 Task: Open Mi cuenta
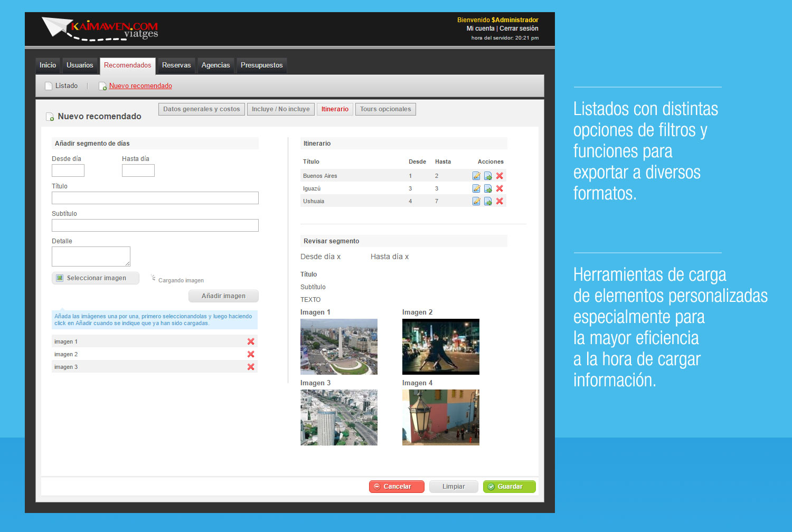tap(480, 28)
